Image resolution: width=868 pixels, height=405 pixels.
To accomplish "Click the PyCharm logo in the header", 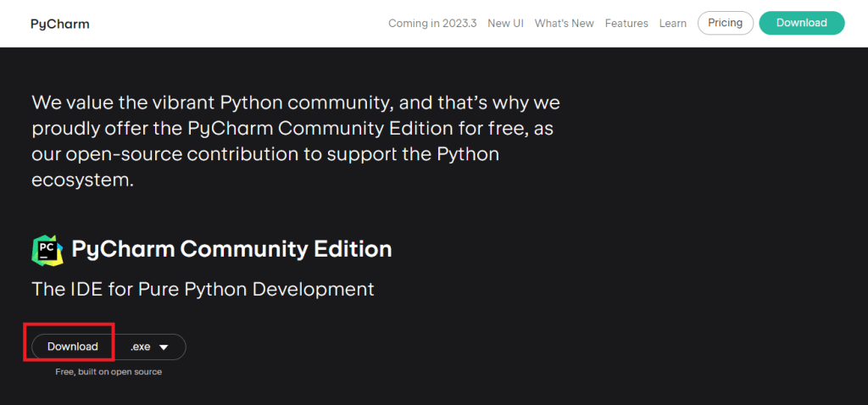I will pyautogui.click(x=60, y=24).
